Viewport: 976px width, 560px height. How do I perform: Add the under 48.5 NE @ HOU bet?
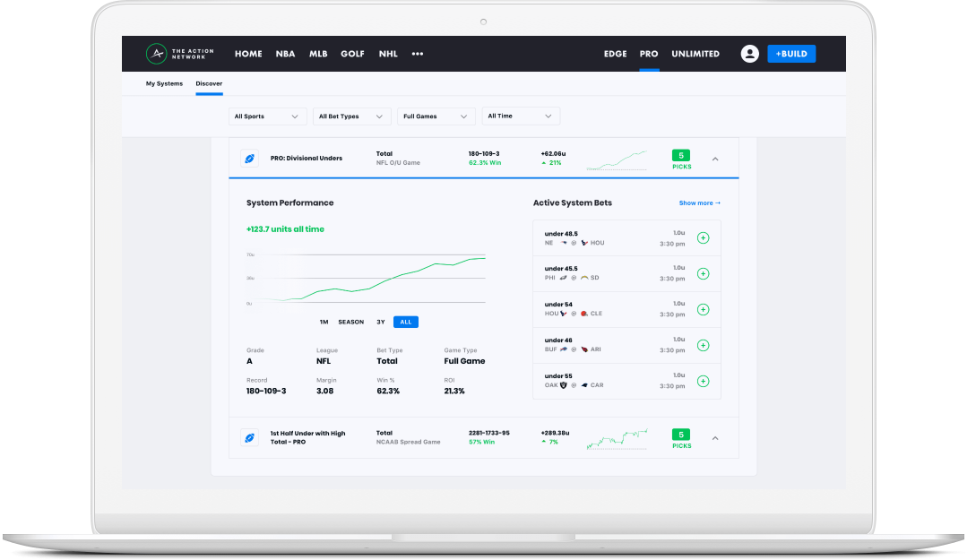704,237
